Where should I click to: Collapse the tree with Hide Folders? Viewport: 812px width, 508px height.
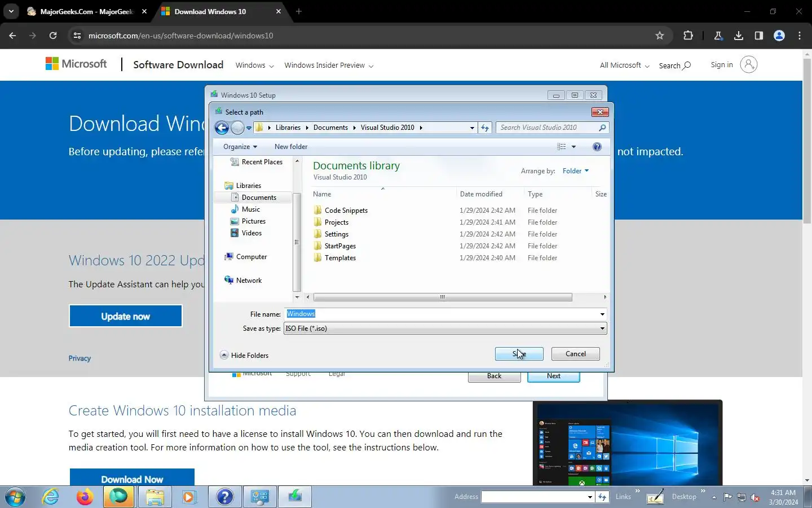(x=244, y=356)
